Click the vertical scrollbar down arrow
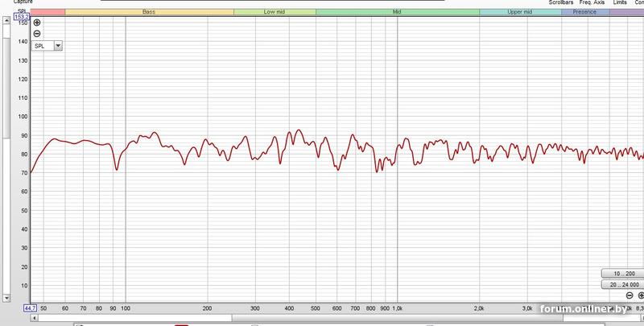644x326 pixels. pyautogui.click(x=6, y=298)
